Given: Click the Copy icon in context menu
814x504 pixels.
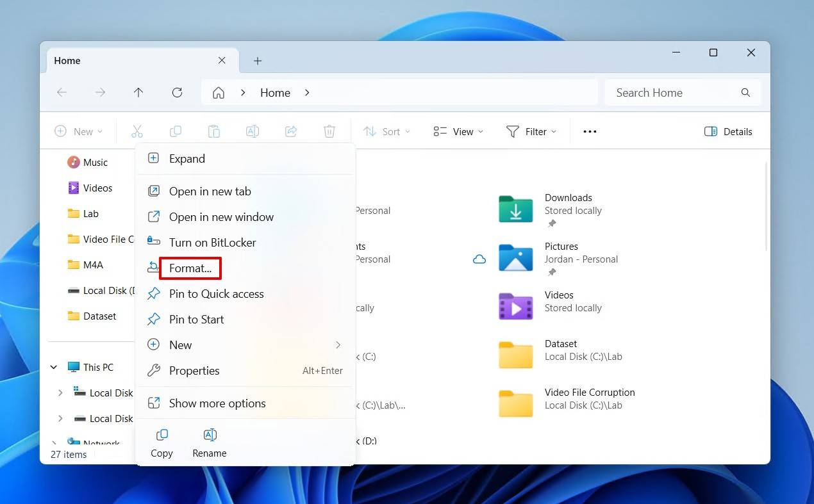Looking at the screenshot, I should (162, 436).
